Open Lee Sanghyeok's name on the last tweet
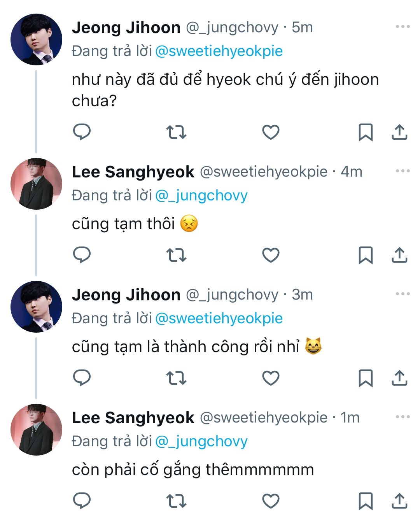The width and height of the screenshot is (420, 519). (133, 417)
